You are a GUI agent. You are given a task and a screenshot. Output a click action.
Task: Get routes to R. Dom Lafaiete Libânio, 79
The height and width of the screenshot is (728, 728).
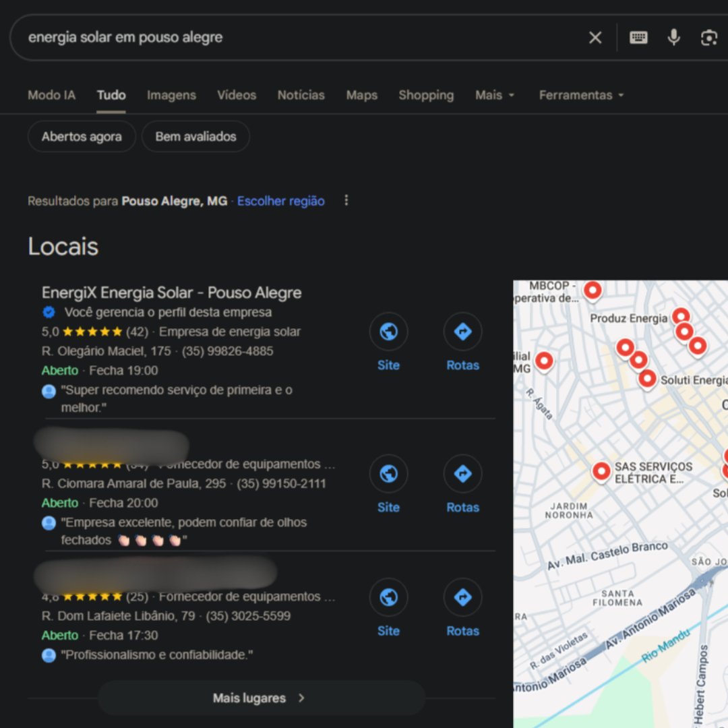point(462,598)
